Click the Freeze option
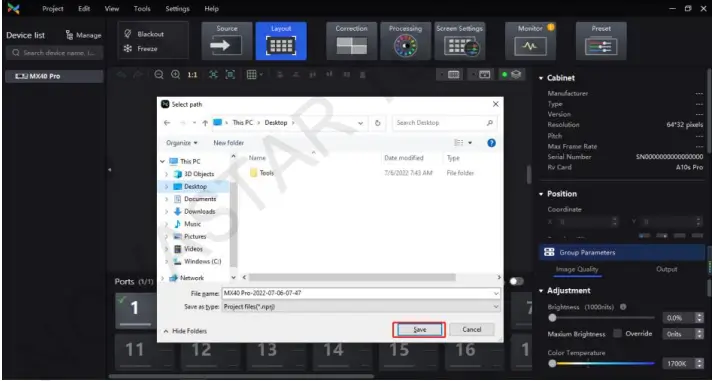712x381 pixels. tap(141, 49)
